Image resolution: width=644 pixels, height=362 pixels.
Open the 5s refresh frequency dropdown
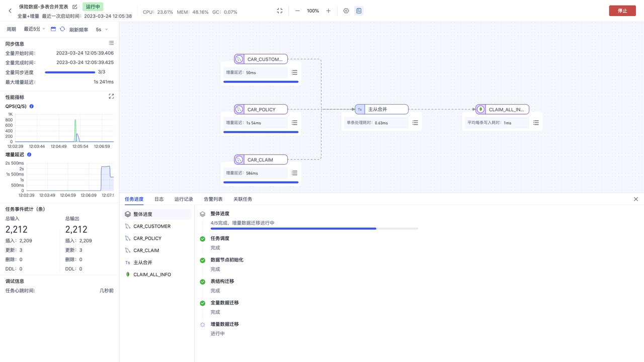tap(102, 30)
